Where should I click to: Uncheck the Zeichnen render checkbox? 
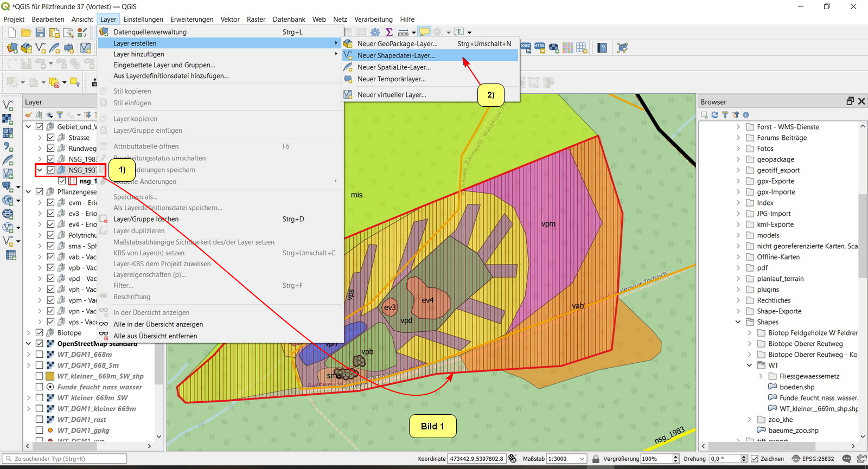[754, 459]
